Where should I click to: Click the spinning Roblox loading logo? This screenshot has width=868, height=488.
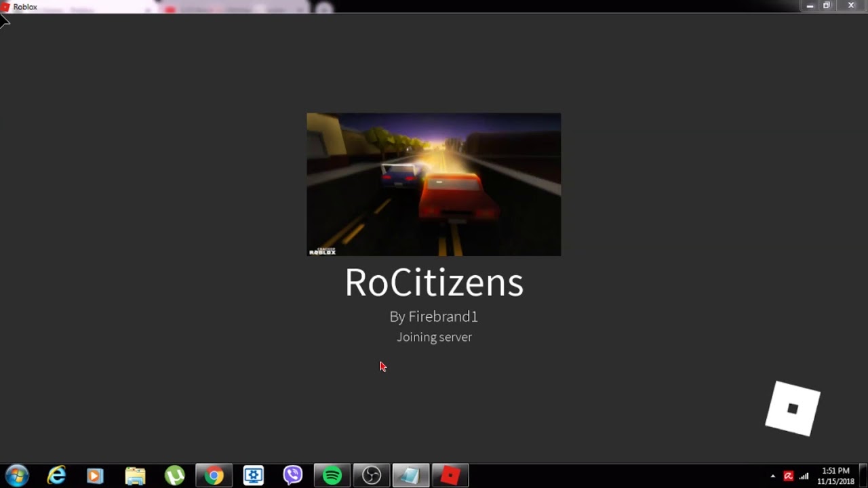[x=793, y=409]
